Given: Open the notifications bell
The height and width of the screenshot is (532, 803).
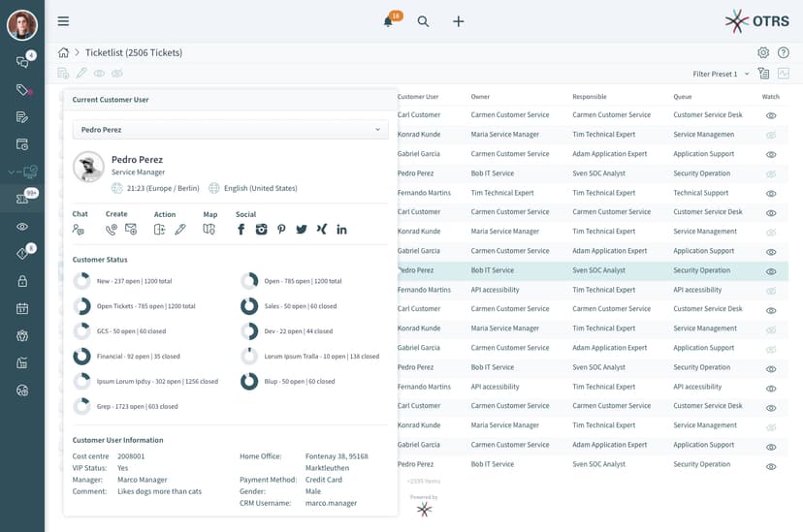Looking at the screenshot, I should (388, 21).
